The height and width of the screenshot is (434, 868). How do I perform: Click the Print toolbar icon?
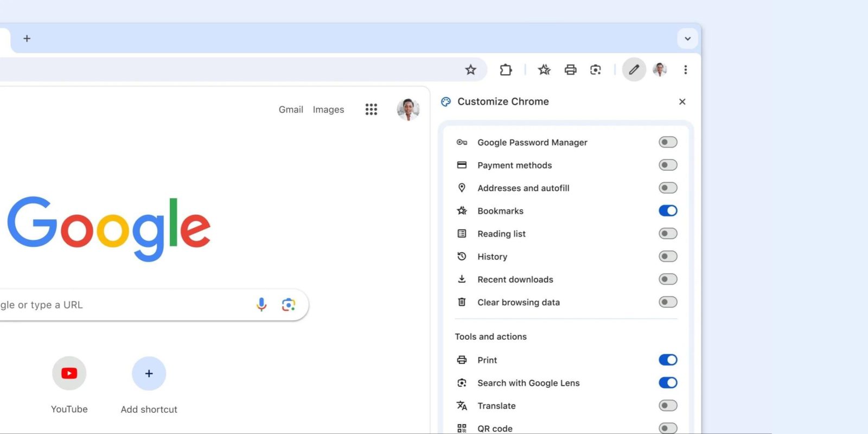(570, 69)
